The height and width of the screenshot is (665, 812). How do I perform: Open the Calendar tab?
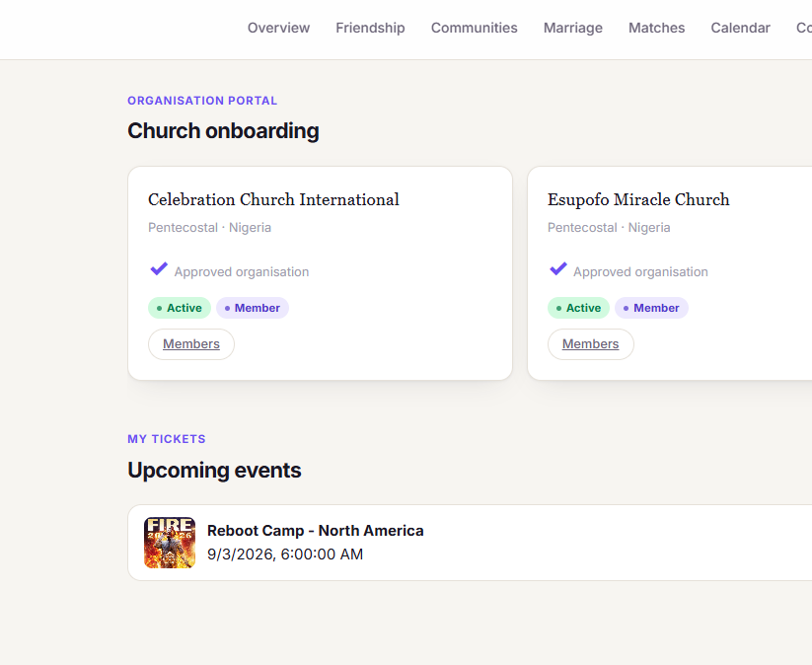(x=740, y=28)
